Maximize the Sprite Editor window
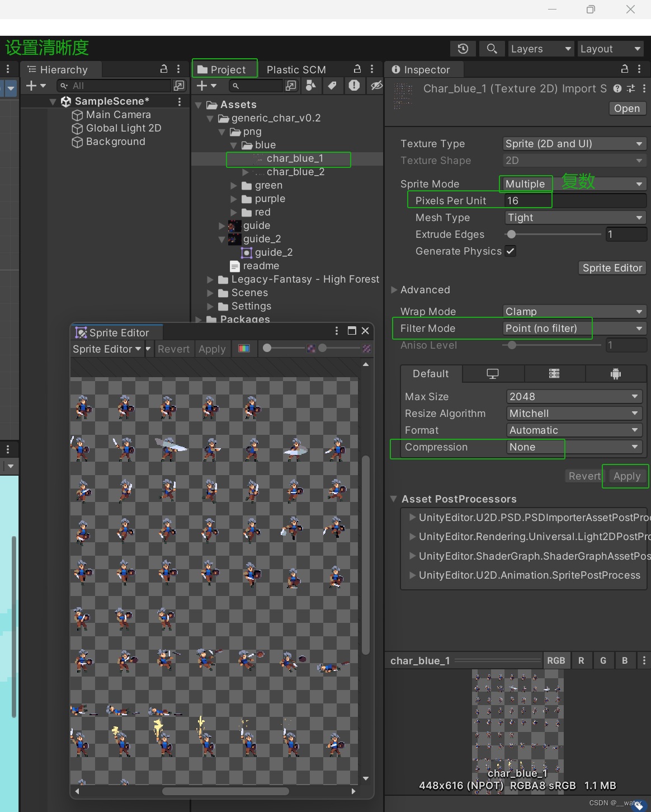The image size is (651, 812). click(x=352, y=331)
